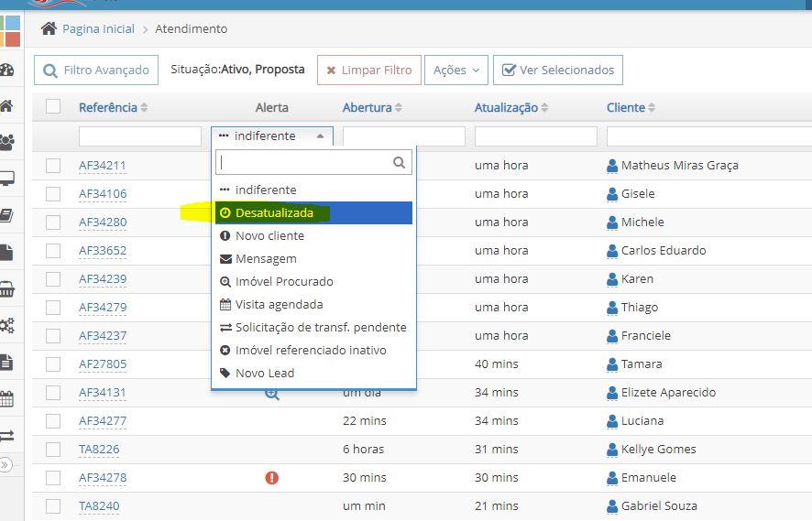Click the red alert icon for AF34278
812x521 pixels.
(x=272, y=477)
